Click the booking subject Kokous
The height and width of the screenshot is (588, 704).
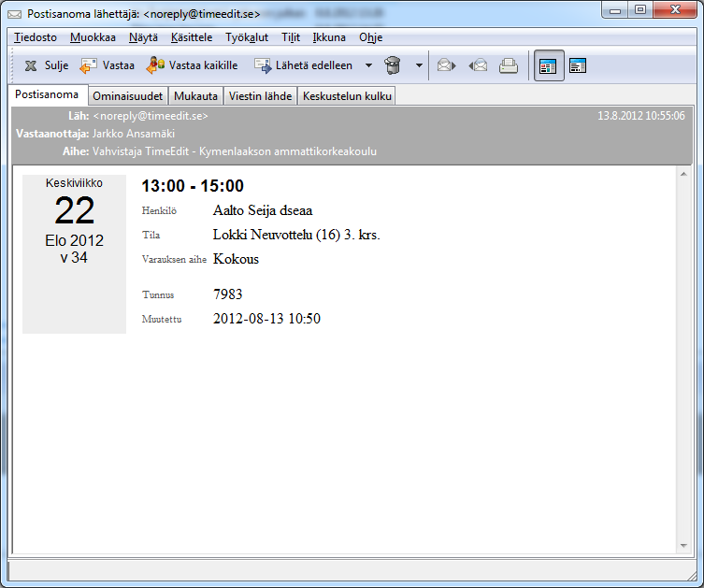(236, 259)
